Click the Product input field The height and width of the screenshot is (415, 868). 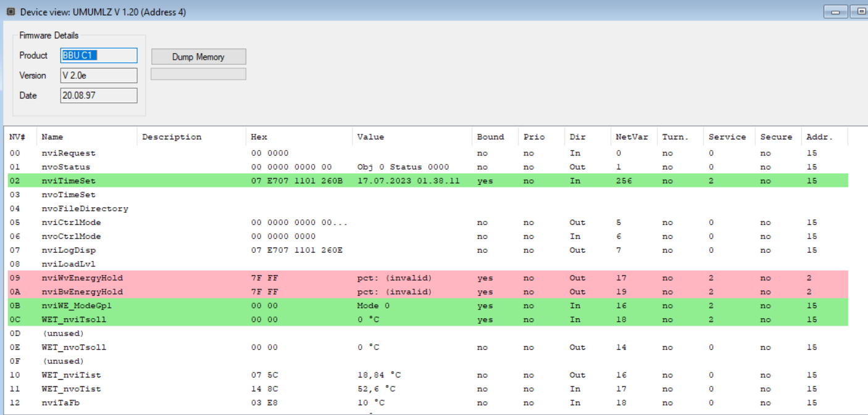pyautogui.click(x=99, y=55)
